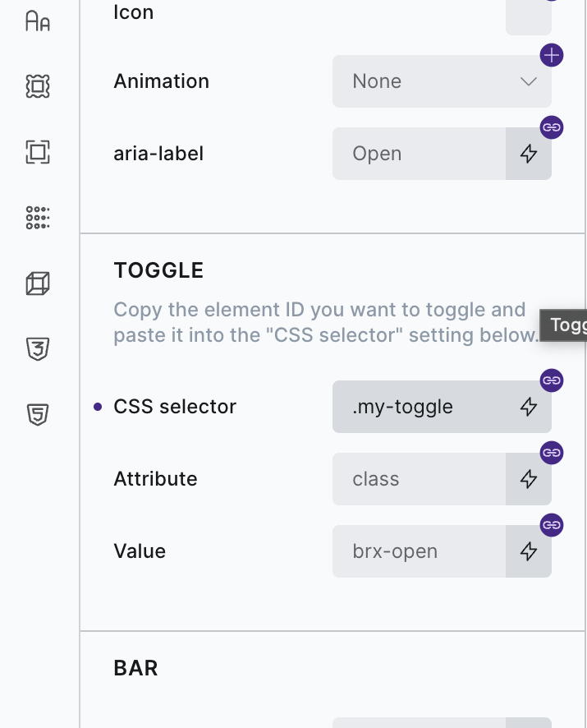Screen dimensions: 587x728
Task: Click the CSS selector input field
Action: point(419,407)
